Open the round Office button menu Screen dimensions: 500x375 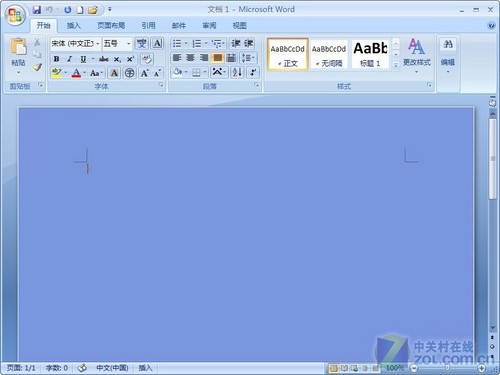tap(15, 15)
